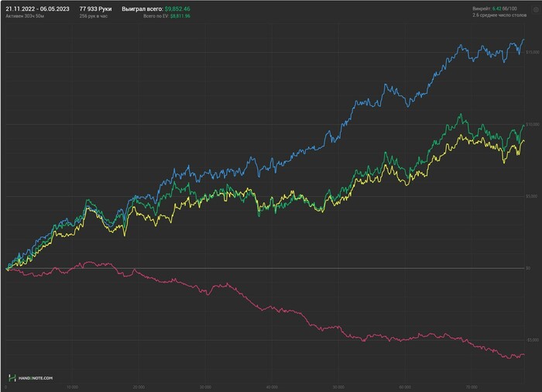The width and height of the screenshot is (542, 392).
Task: Click the $0 y-axis baseline label
Action: pos(528,268)
